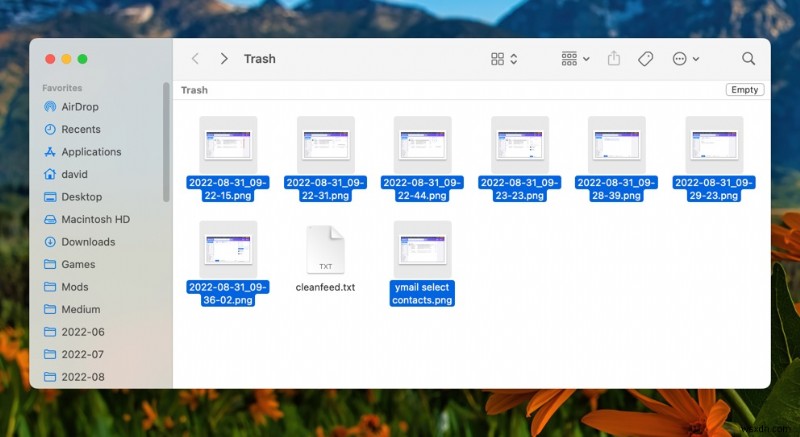This screenshot has height=437, width=800.
Task: Click the sidebar vertical scrollbar
Action: click(x=166, y=143)
